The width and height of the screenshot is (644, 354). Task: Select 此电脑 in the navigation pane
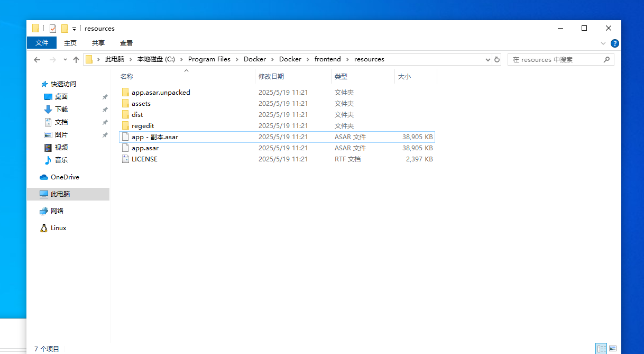(68, 194)
